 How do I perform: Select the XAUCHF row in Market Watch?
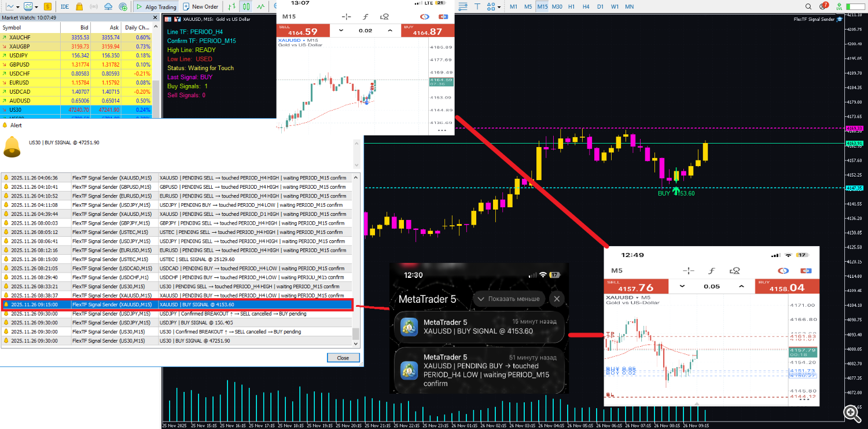pos(76,37)
